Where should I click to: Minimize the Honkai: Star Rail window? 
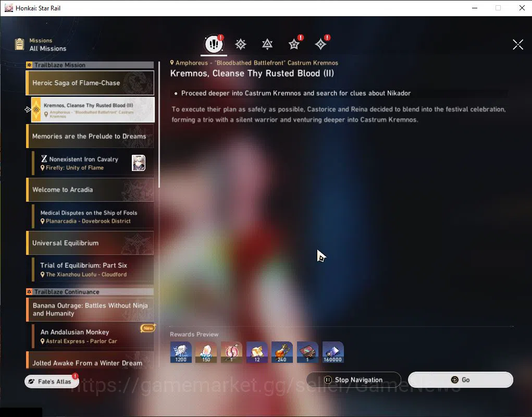click(475, 8)
